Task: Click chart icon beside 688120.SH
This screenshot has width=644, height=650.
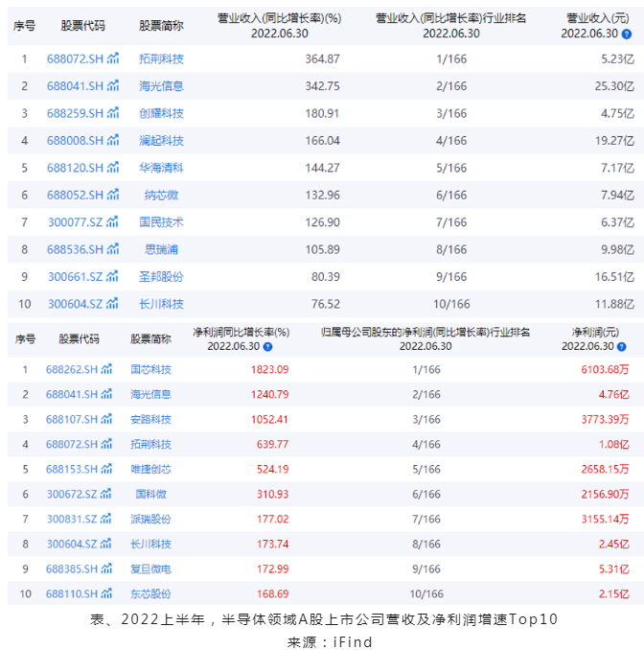Action: pos(113,168)
